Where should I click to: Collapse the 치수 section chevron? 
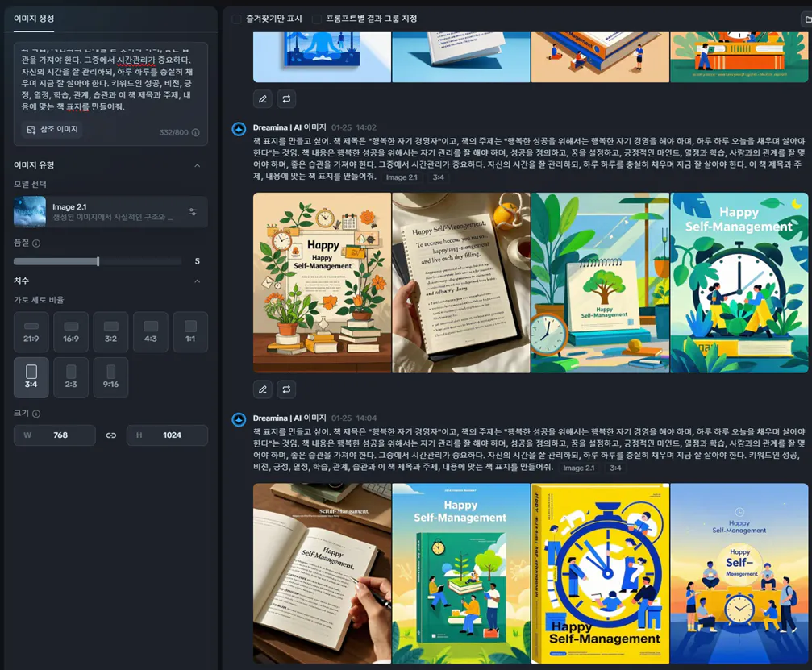(x=197, y=281)
